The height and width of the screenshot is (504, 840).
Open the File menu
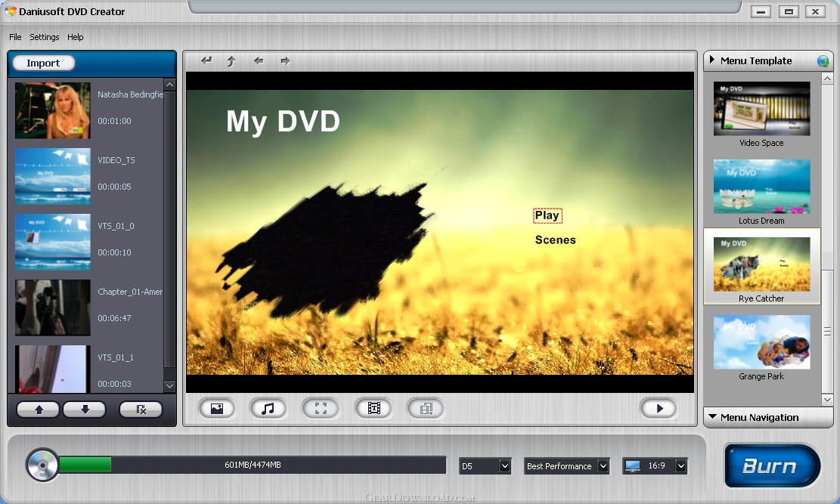point(15,37)
